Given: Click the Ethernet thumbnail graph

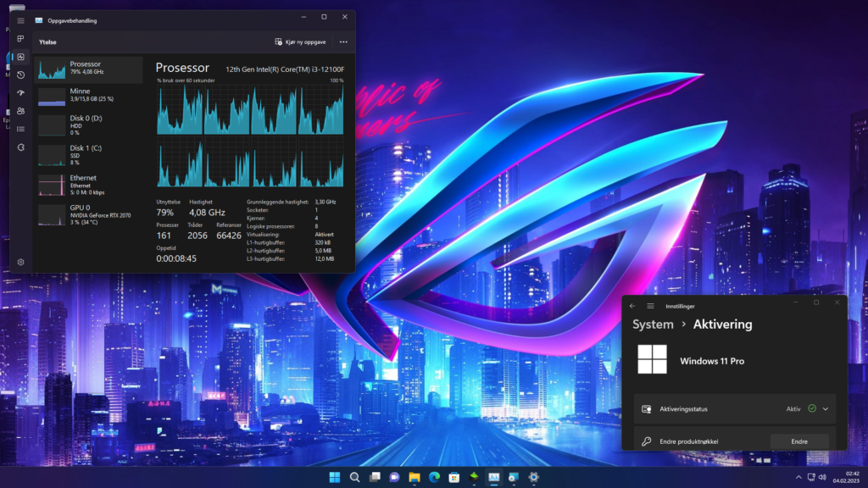Looking at the screenshot, I should (x=52, y=186).
